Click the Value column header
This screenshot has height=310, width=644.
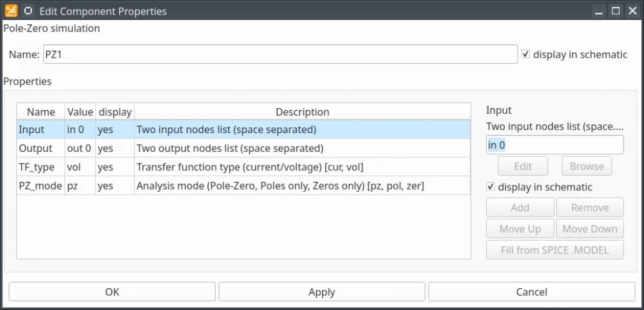point(80,111)
